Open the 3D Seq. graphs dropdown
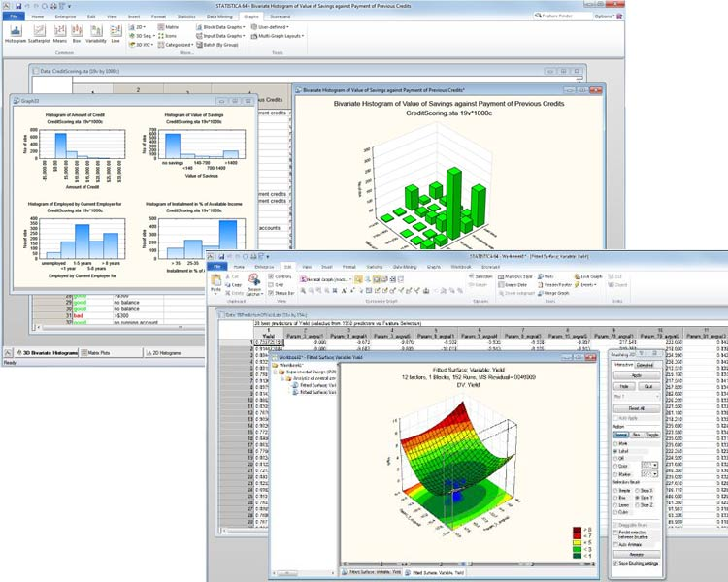 [x=141, y=36]
